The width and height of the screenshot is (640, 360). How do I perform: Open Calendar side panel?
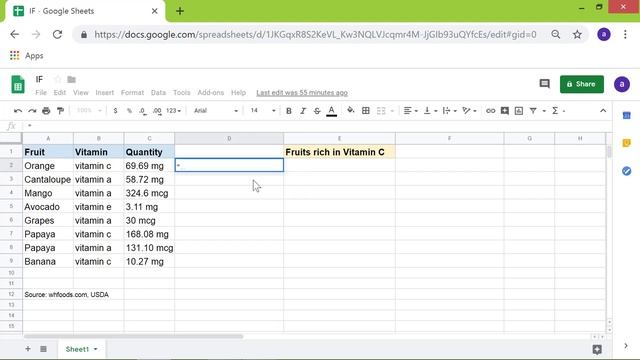pyautogui.click(x=627, y=116)
